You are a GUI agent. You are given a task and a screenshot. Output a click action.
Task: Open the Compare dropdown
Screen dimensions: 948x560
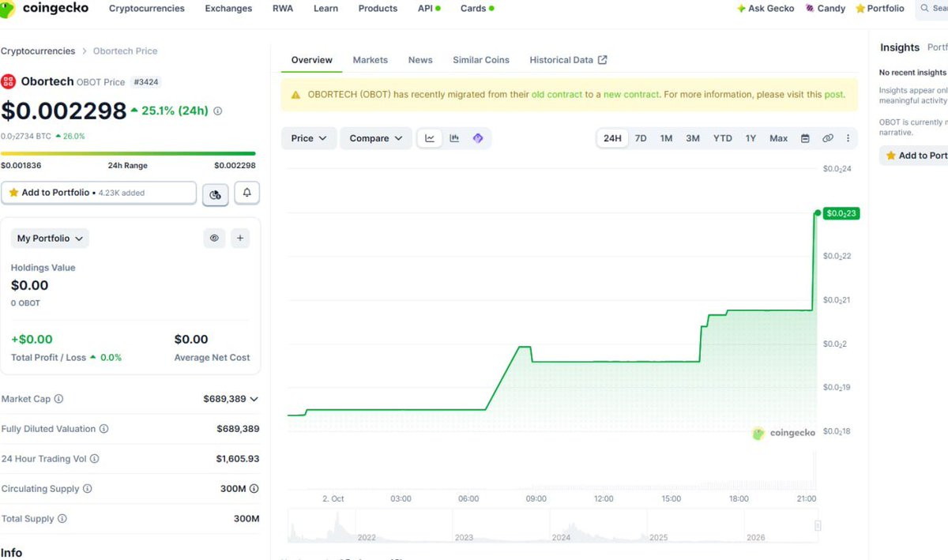(376, 138)
